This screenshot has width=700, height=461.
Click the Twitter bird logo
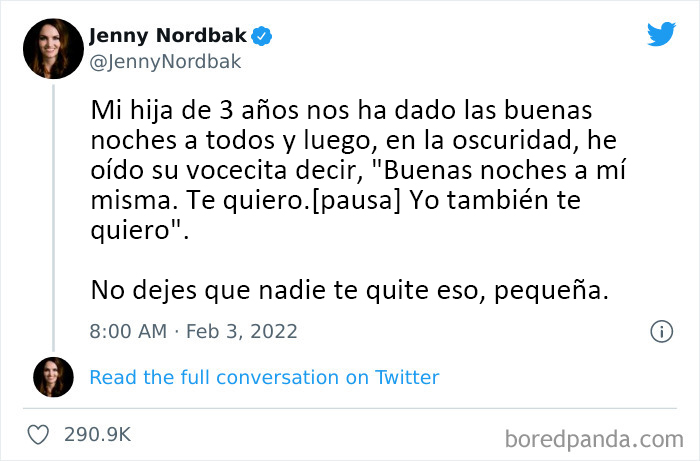coord(661,35)
